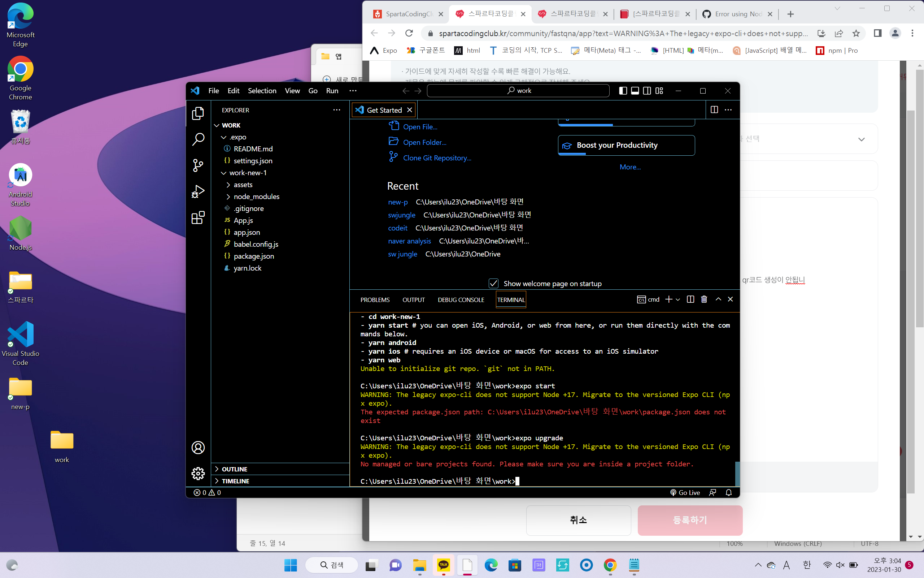Bookmark this page with the star

[856, 33]
